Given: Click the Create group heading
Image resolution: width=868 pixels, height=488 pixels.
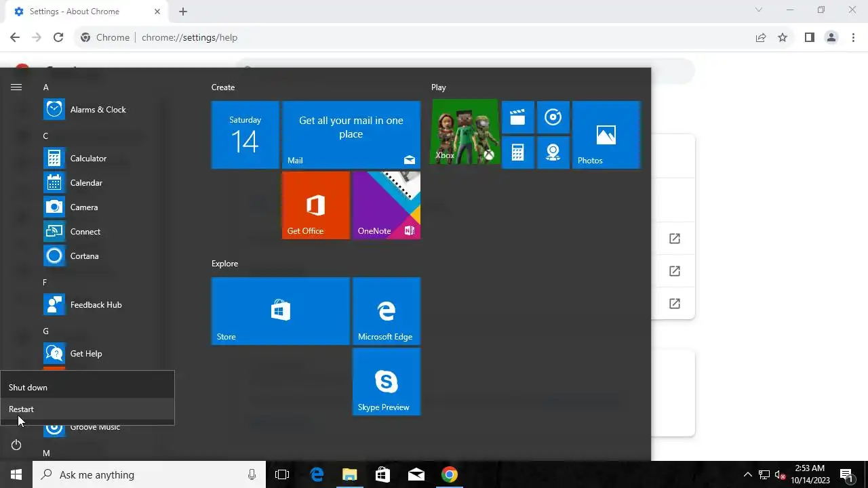Looking at the screenshot, I should [223, 87].
